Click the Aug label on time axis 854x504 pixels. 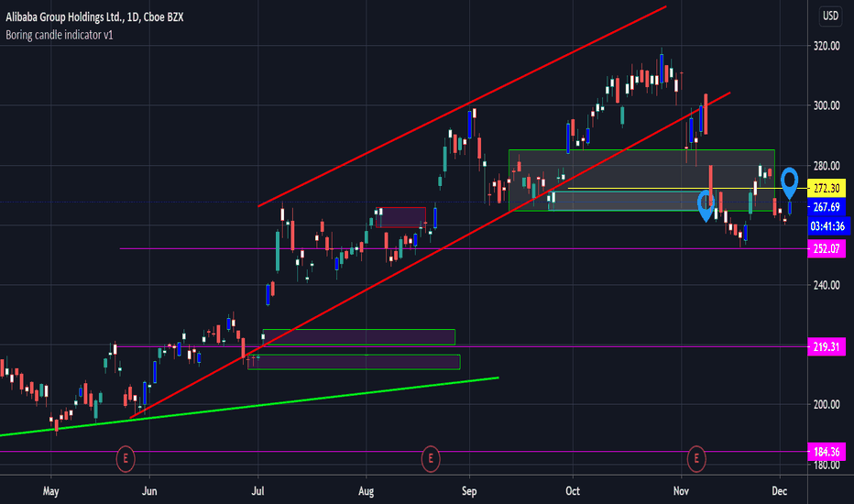click(366, 491)
